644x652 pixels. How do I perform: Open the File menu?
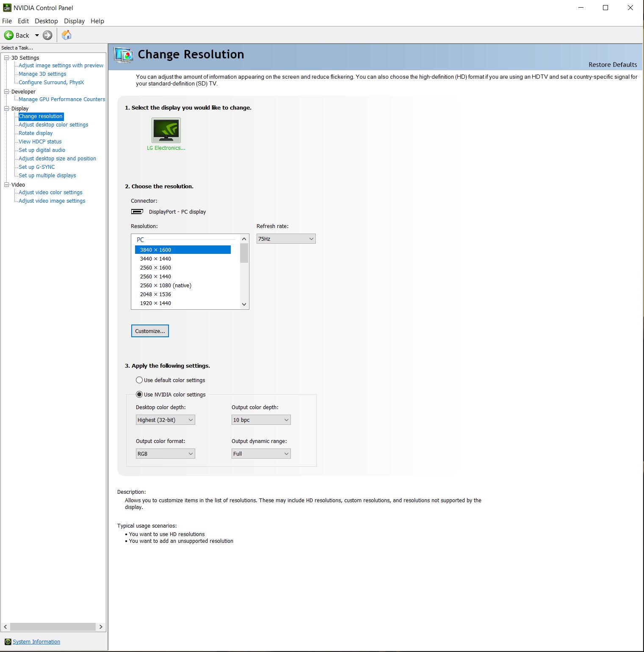[7, 21]
